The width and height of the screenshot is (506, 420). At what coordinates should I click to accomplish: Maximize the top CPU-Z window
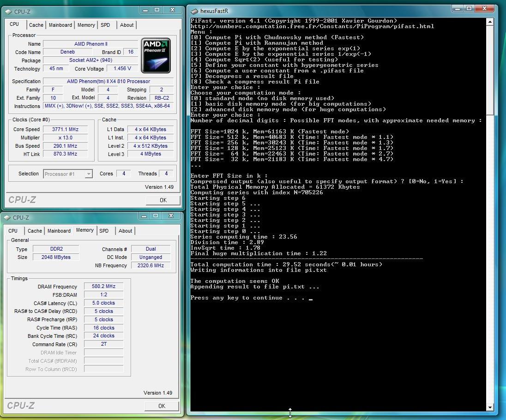pos(157,10)
